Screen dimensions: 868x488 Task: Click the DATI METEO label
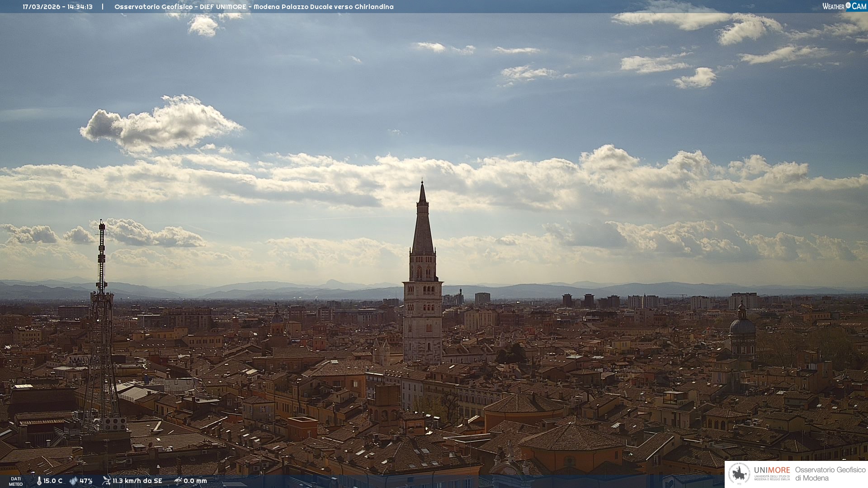[16, 482]
